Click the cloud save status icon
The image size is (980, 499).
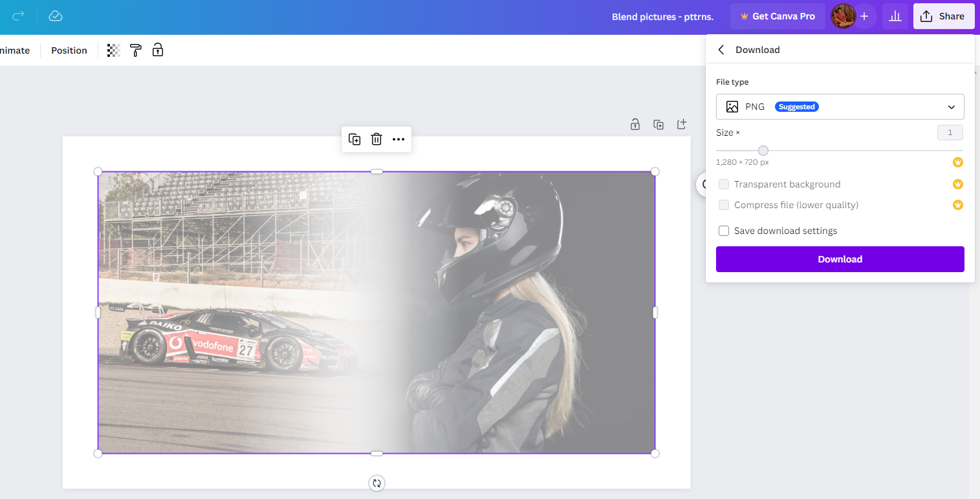(56, 16)
